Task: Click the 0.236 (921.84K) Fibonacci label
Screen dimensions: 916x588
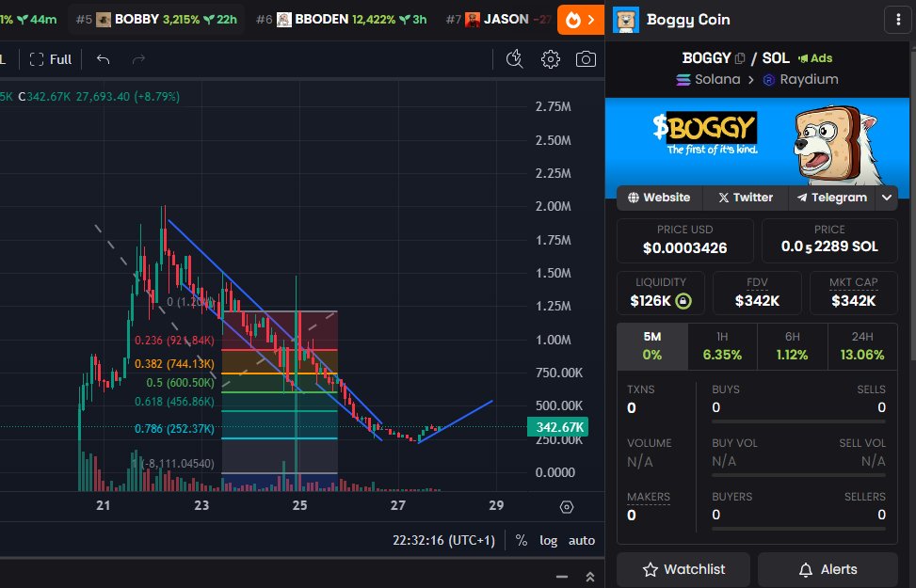Action: 174,341
